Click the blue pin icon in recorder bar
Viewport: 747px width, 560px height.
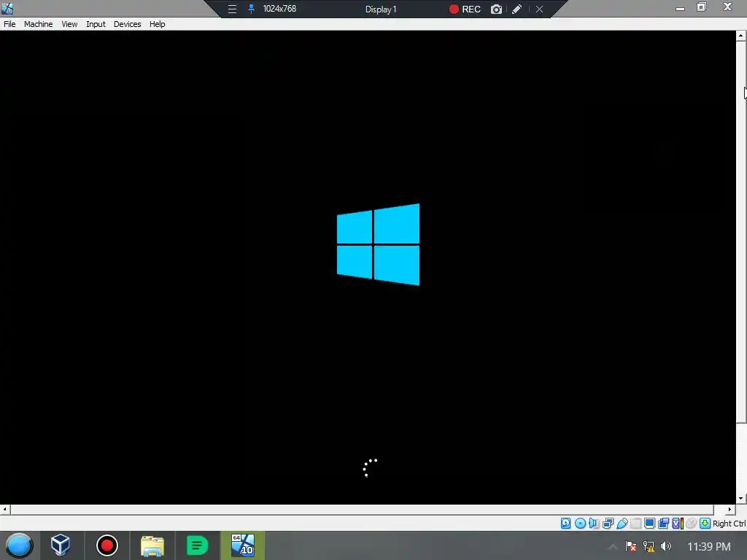click(251, 9)
